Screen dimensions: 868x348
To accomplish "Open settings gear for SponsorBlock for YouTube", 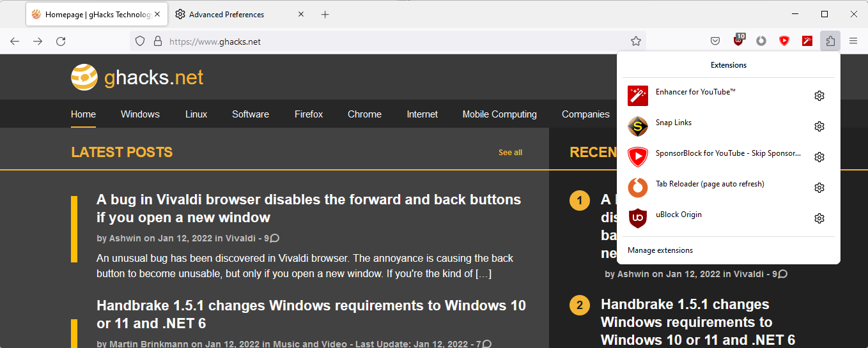I will tap(819, 157).
